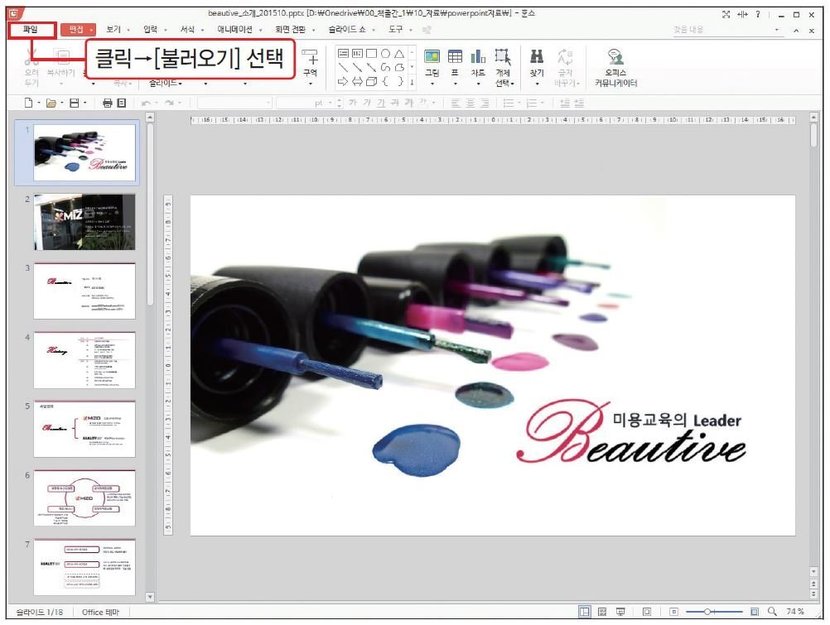Image resolution: width=830 pixels, height=625 pixels.
Task: Select slide 7 thumbnail
Action: [x=85, y=567]
